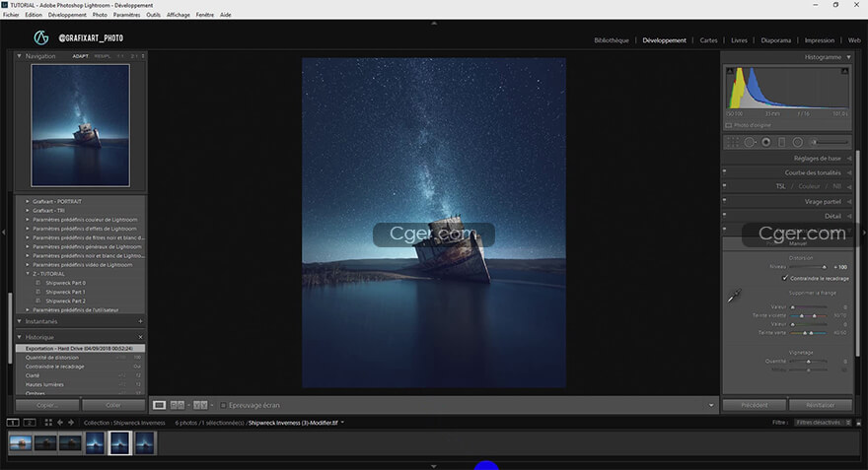This screenshot has height=470, width=868.
Task: Toggle highlight clipping indicator in histogram
Action: pyautogui.click(x=844, y=71)
